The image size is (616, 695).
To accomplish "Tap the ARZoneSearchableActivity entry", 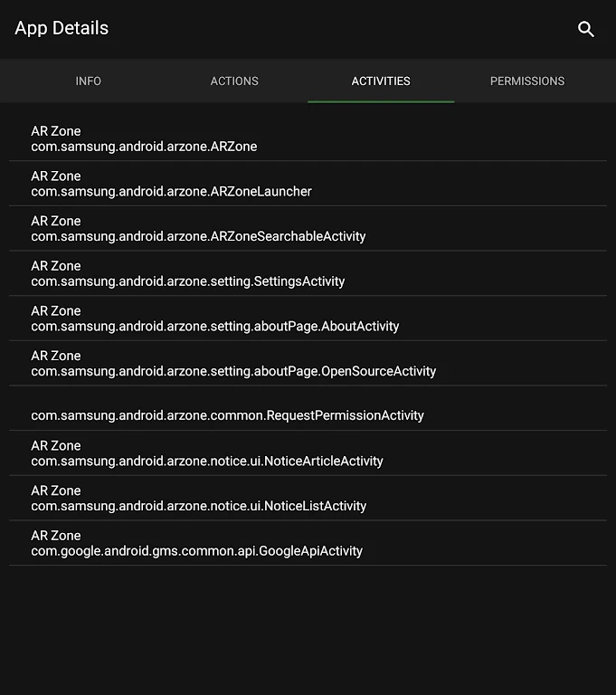I will 198,237.
